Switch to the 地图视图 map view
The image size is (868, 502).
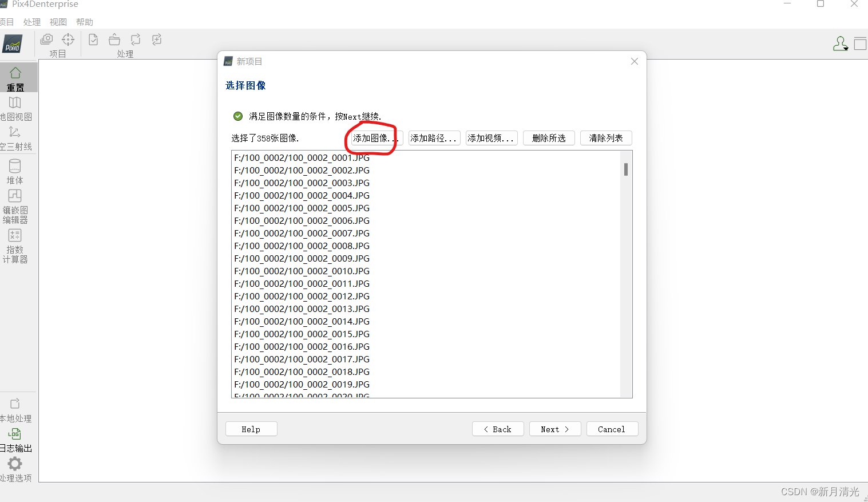point(15,109)
